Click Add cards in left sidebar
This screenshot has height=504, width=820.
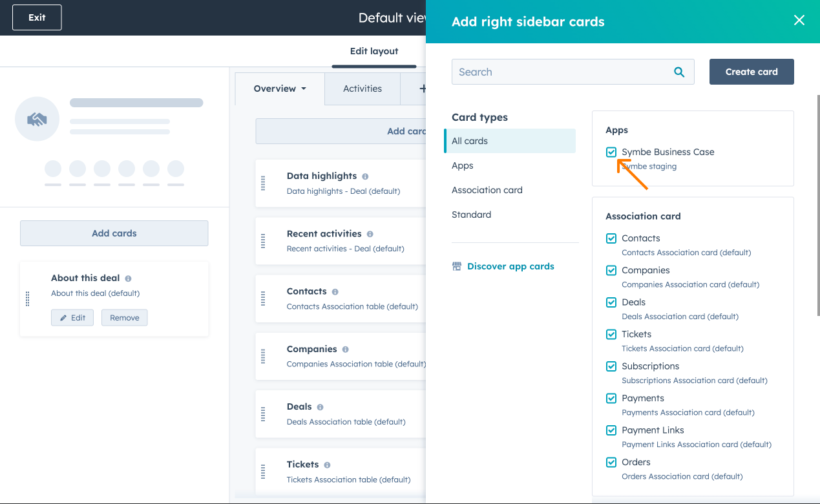tap(114, 233)
